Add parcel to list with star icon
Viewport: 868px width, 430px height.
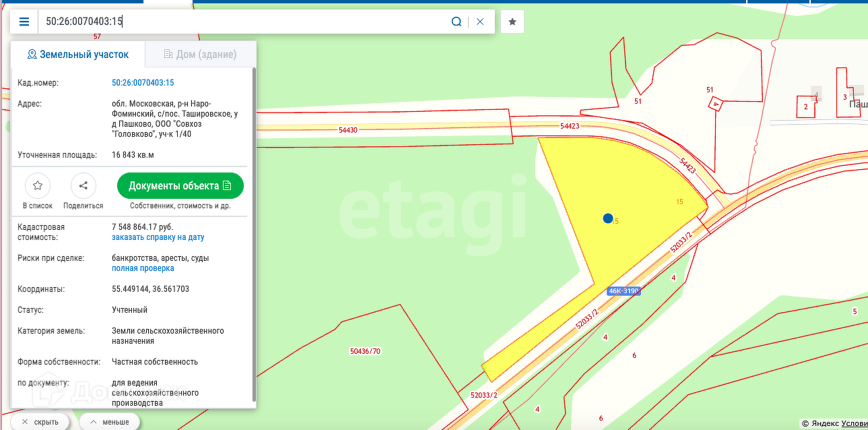coord(38,185)
